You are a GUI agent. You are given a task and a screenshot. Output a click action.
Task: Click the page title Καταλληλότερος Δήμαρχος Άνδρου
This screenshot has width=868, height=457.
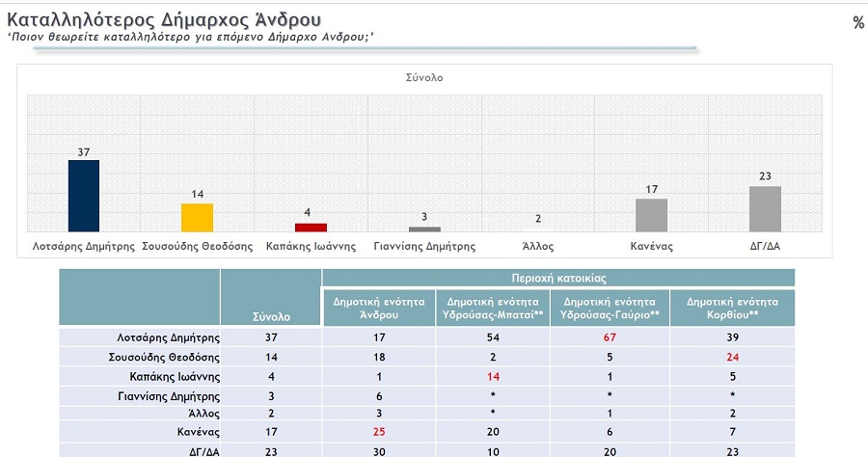164,19
